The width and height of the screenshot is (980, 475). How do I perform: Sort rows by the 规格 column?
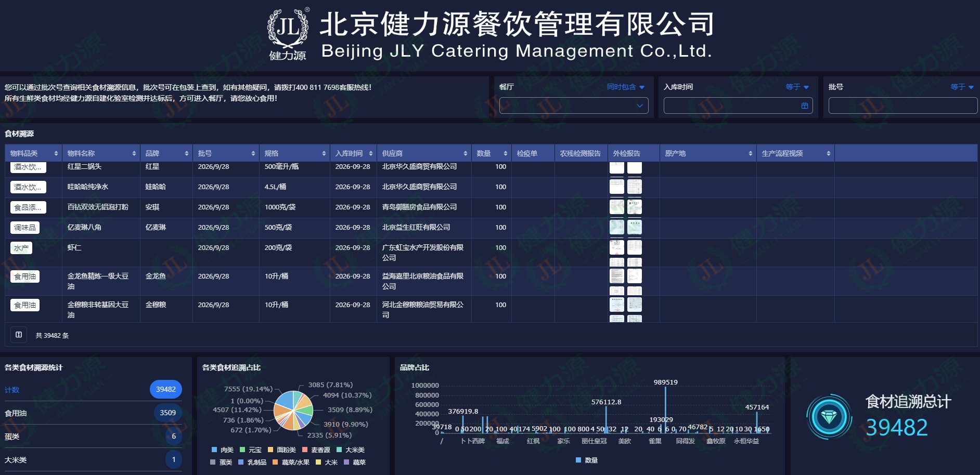324,153
